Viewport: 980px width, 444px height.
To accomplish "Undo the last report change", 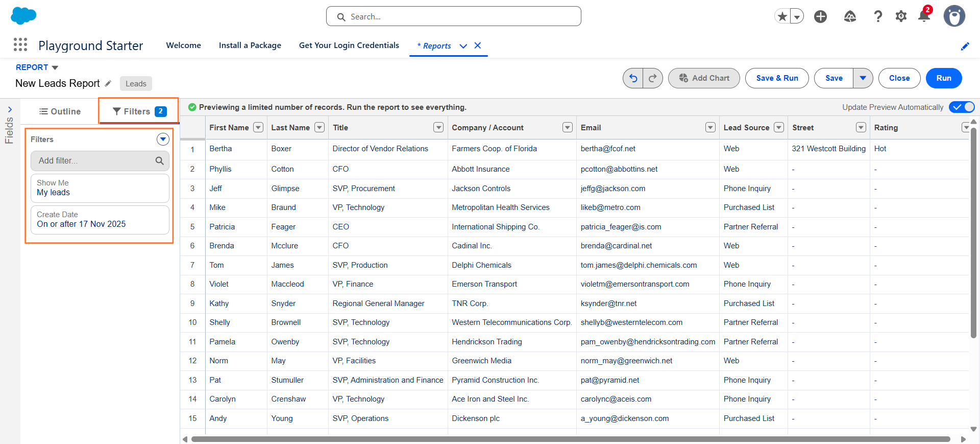I will [633, 78].
